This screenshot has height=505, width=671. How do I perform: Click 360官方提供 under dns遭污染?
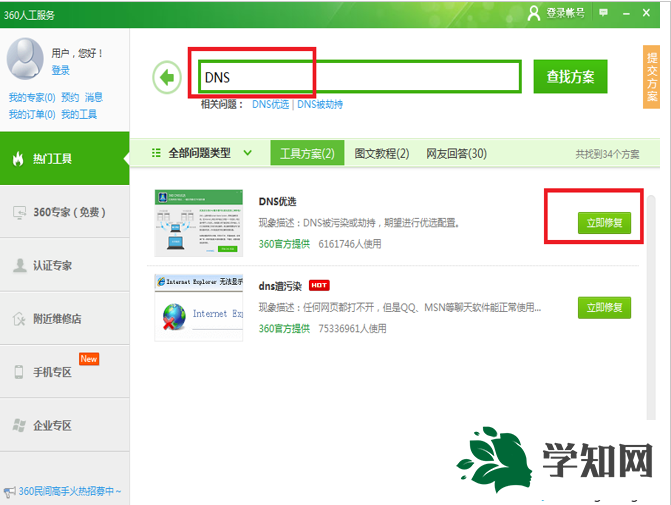click(284, 329)
